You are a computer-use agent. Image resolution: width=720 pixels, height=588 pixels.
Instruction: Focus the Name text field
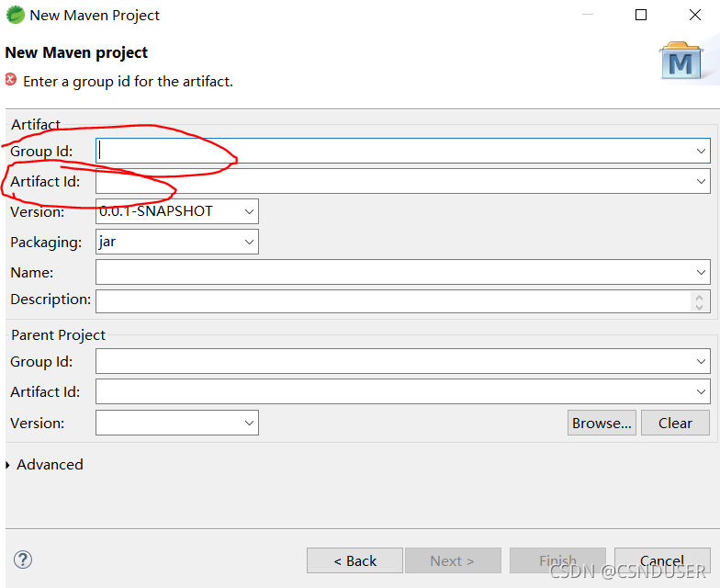(x=402, y=272)
